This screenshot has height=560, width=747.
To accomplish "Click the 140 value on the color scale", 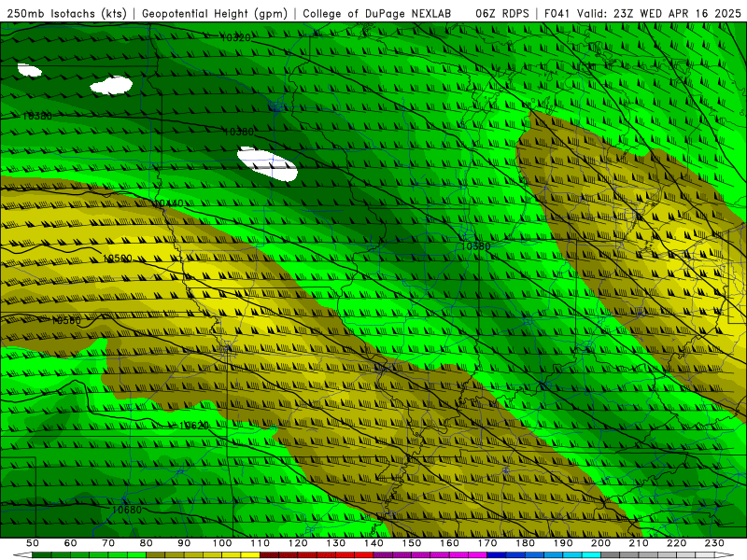I will click(x=373, y=543).
